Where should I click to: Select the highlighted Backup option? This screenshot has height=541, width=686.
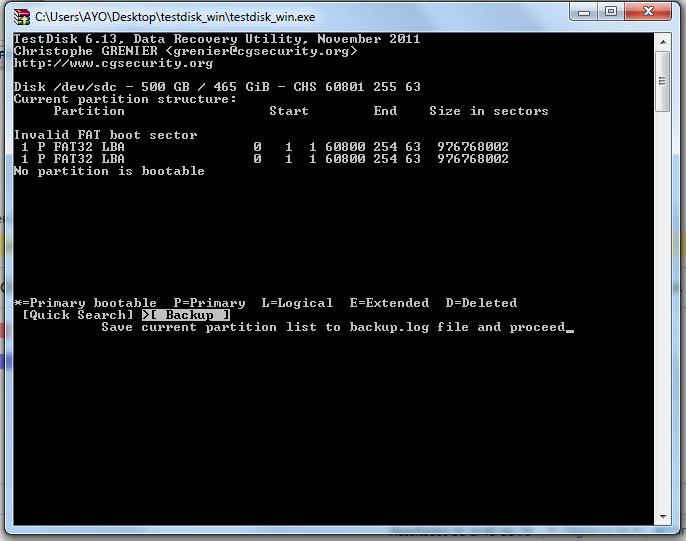189,315
